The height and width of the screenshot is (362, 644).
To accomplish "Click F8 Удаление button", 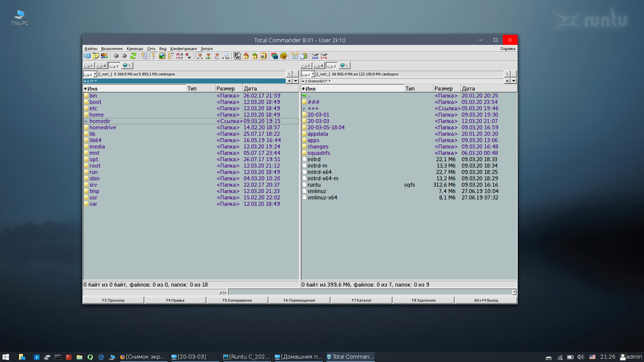I will (424, 300).
